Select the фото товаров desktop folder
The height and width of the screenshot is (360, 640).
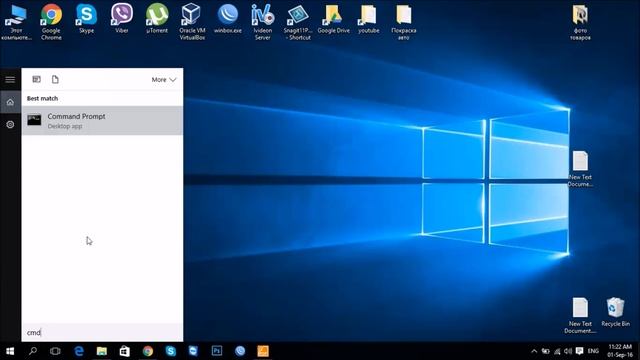click(580, 22)
